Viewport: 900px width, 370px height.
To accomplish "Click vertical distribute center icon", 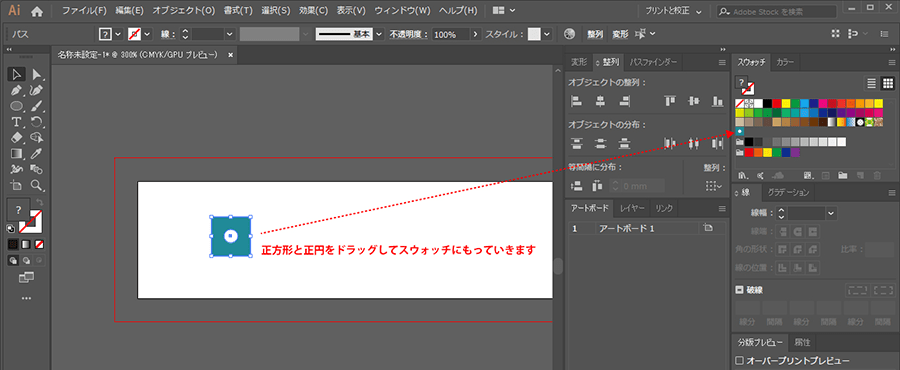I will point(600,143).
